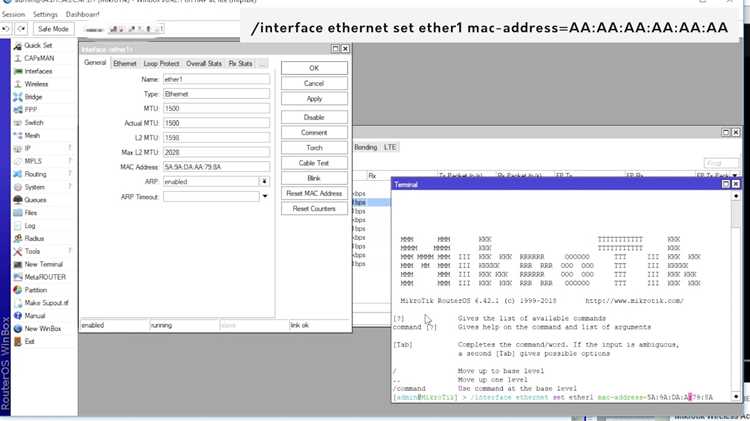Click the MTU input field
Image resolution: width=750 pixels, height=421 pixels.
216,109
